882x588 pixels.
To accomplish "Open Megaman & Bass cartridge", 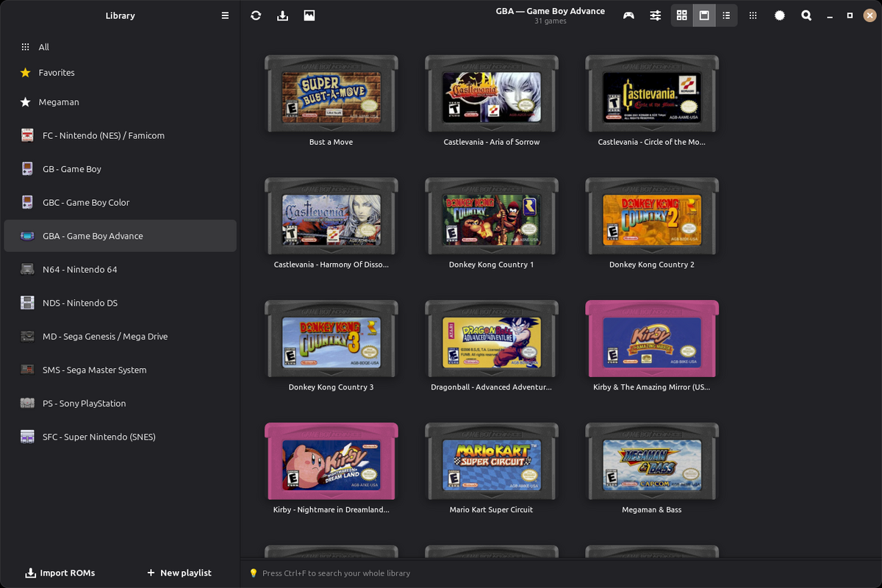I will coord(652,462).
